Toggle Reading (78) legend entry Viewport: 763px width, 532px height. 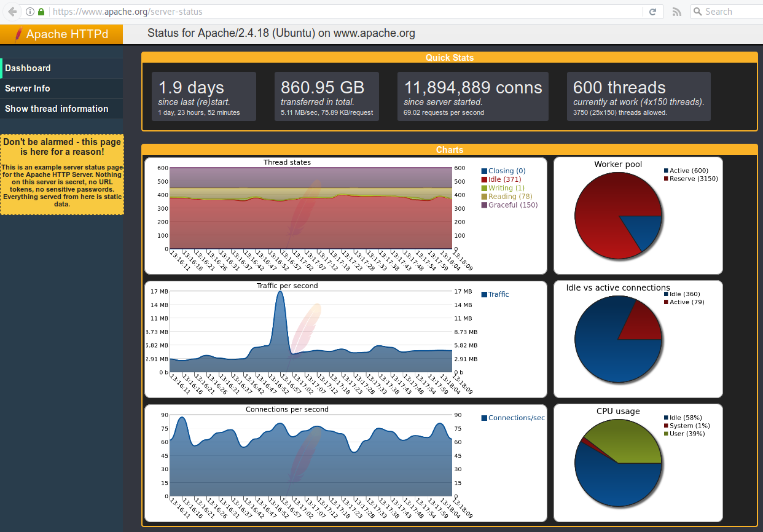click(507, 197)
